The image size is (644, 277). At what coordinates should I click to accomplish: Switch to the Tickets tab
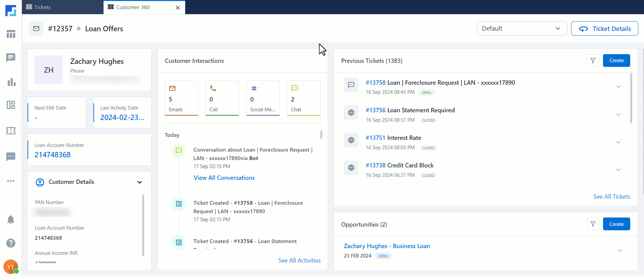[42, 7]
